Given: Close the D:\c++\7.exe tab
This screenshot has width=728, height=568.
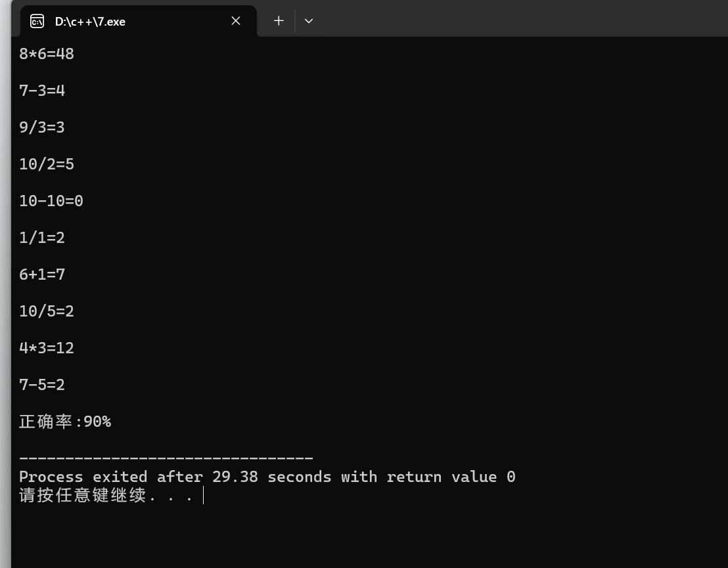Looking at the screenshot, I should click(236, 21).
